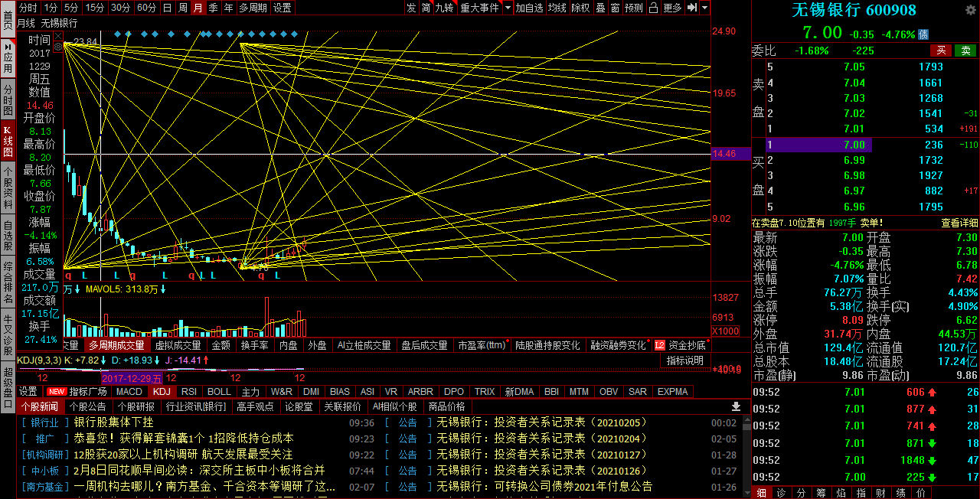The height and width of the screenshot is (499, 980).
Task: Expand the dropdown arrow after 重大事件
Action: coord(508,8)
